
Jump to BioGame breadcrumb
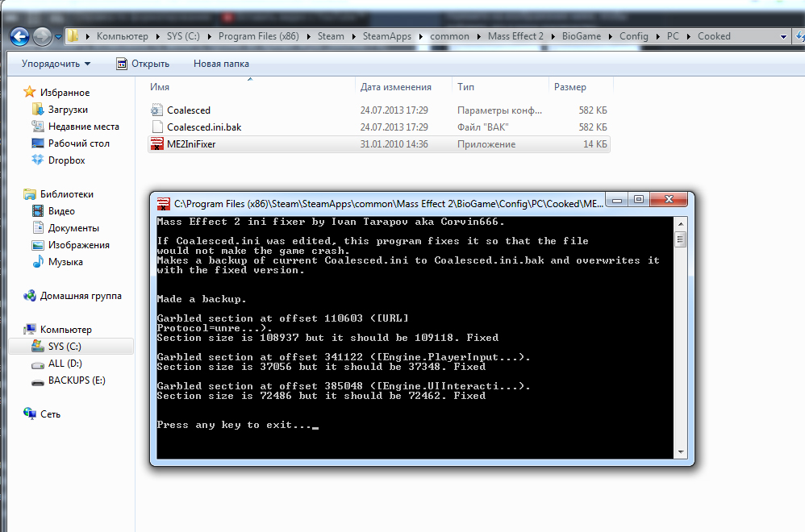pyautogui.click(x=581, y=36)
